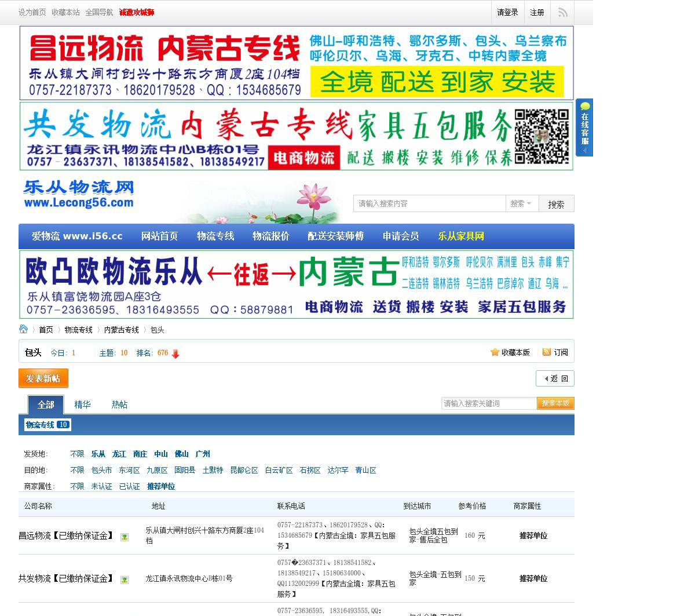Open 物流报价 in the navigation menu
Viewport: 695px width, 616px height.
coord(270,236)
